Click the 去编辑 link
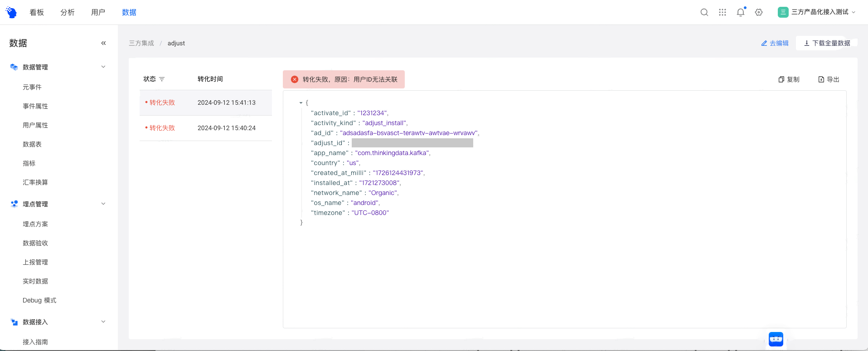The height and width of the screenshot is (351, 868). coord(775,43)
